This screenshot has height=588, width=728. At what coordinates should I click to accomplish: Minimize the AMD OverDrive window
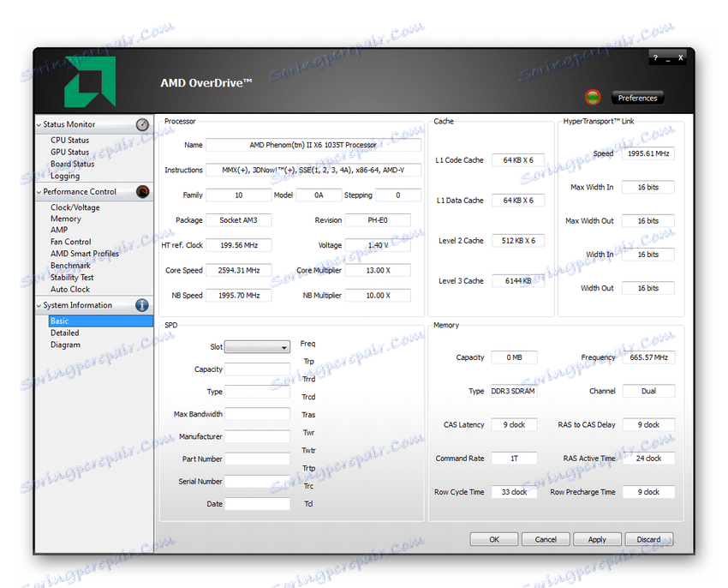coord(668,57)
